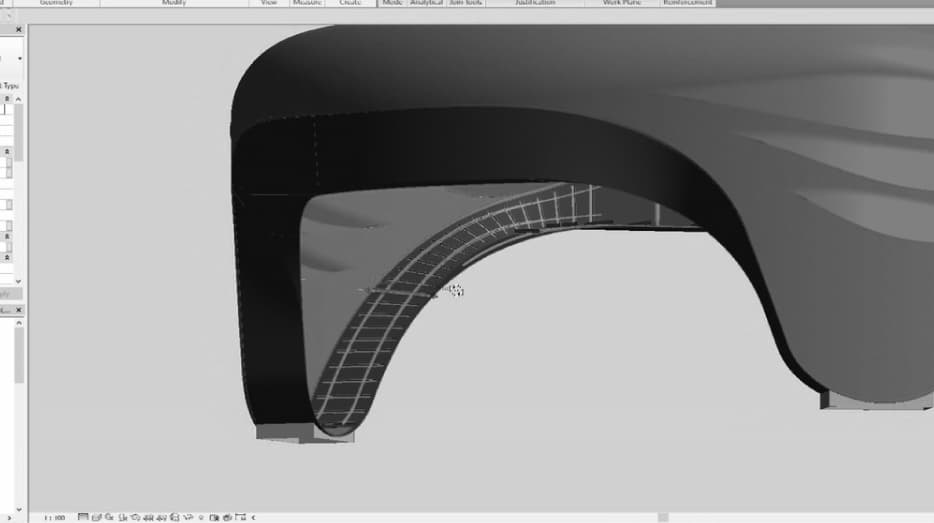
Task: Click the Analytical ribbon panel label
Action: (426, 3)
